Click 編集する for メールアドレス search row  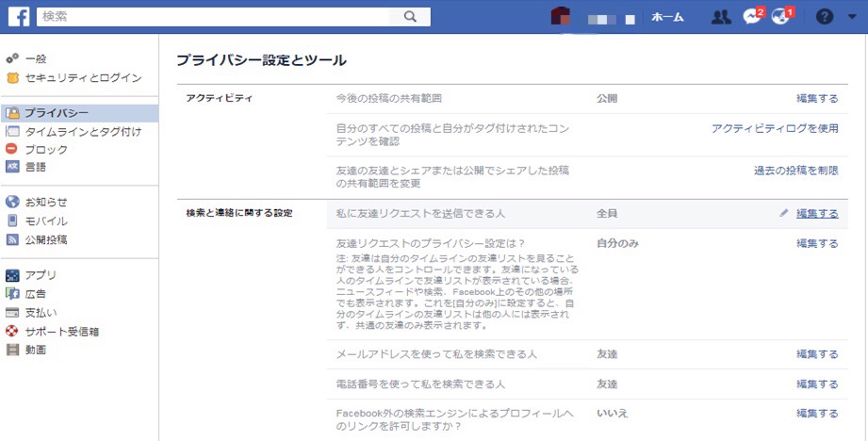[x=817, y=354]
